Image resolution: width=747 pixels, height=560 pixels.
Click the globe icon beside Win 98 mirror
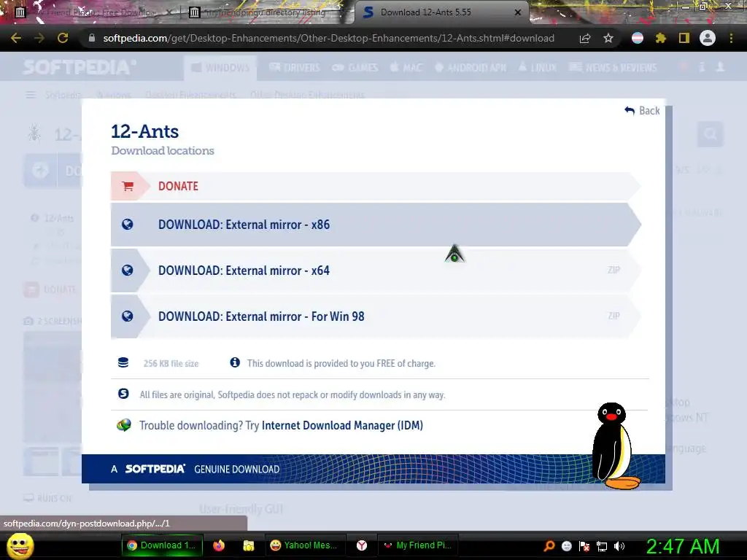[x=127, y=316]
